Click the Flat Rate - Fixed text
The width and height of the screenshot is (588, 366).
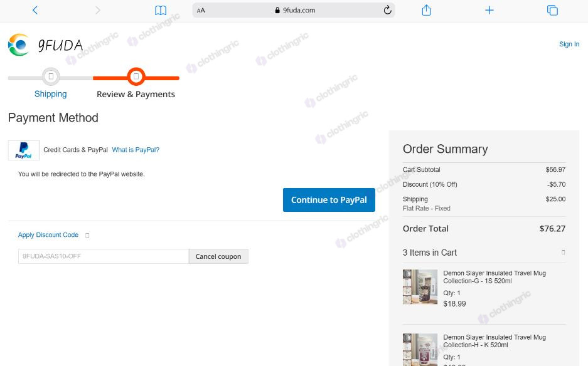tap(426, 208)
